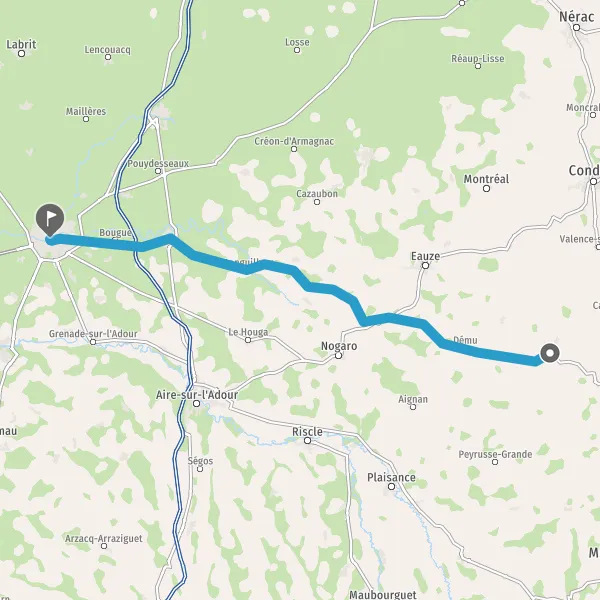Select the Montréal town marker
The width and height of the screenshot is (600, 600).
coord(486,188)
